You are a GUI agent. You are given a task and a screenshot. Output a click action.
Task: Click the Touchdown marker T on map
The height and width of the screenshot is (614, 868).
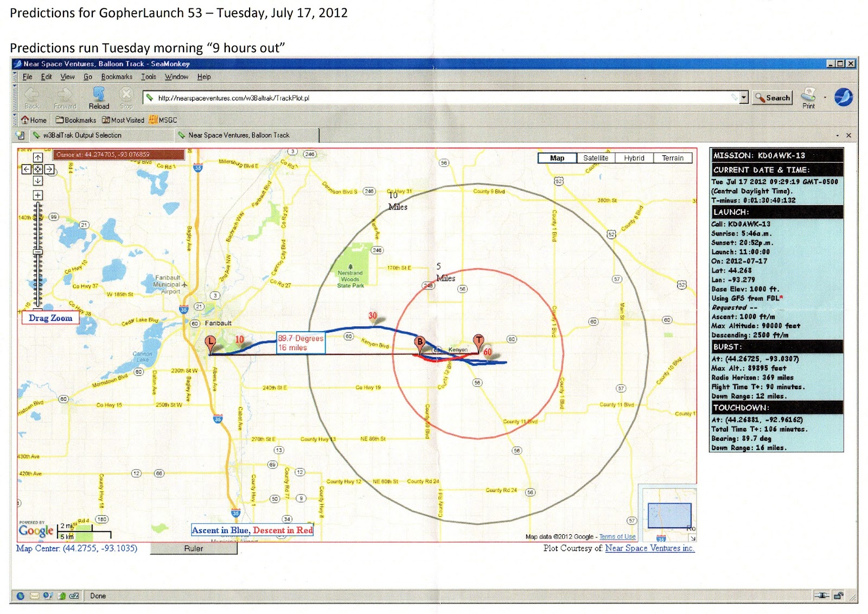point(478,342)
